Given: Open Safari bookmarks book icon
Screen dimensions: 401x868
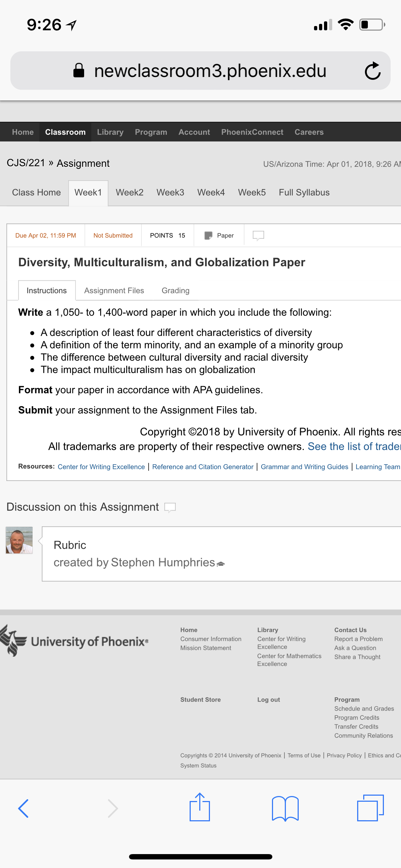Looking at the screenshot, I should [x=285, y=808].
